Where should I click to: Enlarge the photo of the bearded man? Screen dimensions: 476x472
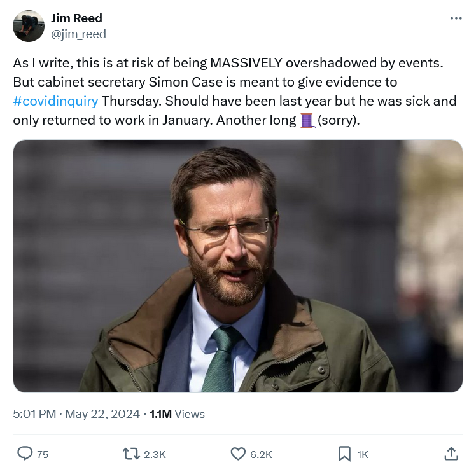coord(238,266)
